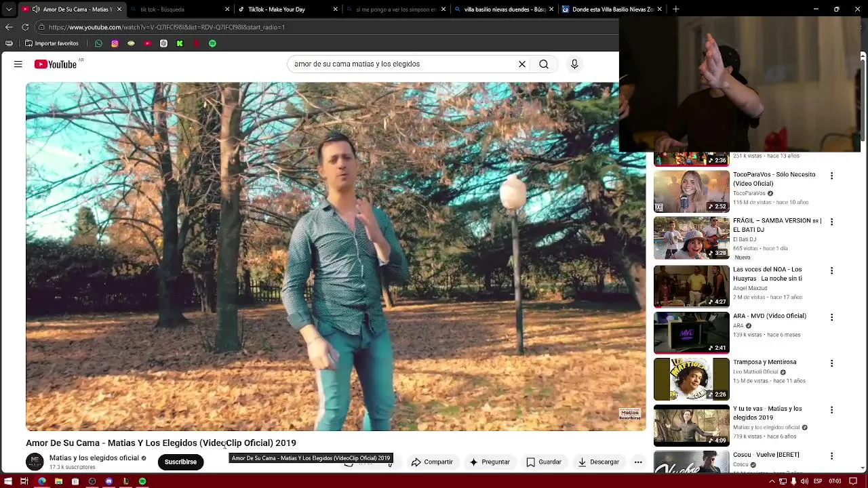The image size is (868, 488).
Task: Switch to 'si me pongo a ver los simpson' tab
Action: [x=395, y=9]
